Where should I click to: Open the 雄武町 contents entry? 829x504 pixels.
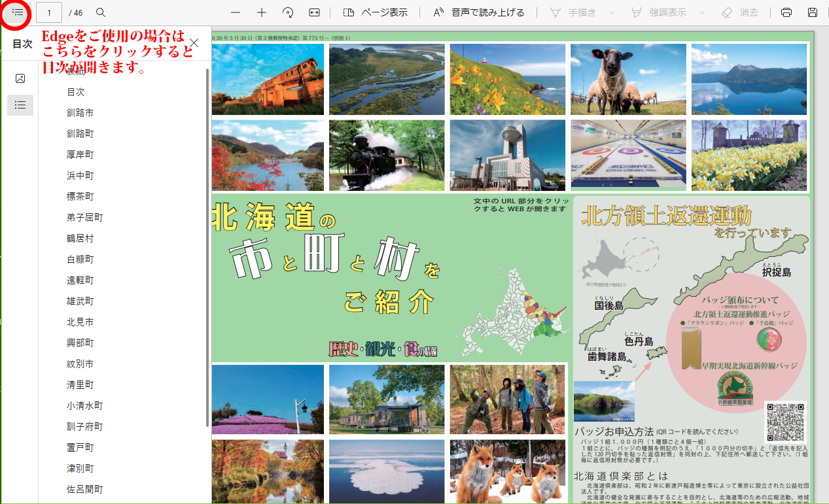tap(80, 301)
